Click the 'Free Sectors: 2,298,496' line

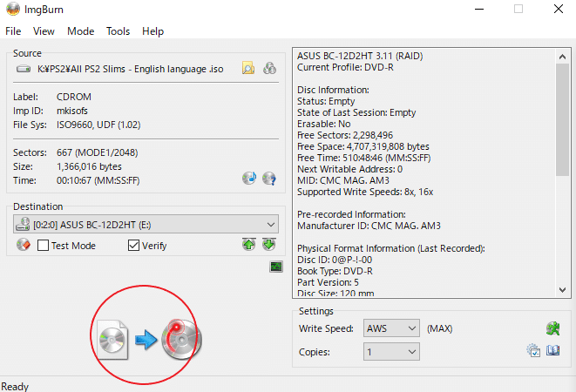[345, 135]
